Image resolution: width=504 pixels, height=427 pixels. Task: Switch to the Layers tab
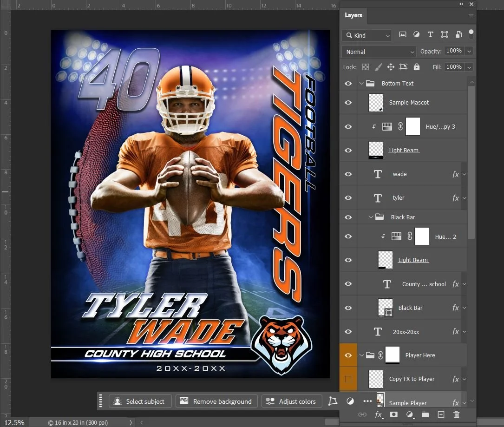353,15
